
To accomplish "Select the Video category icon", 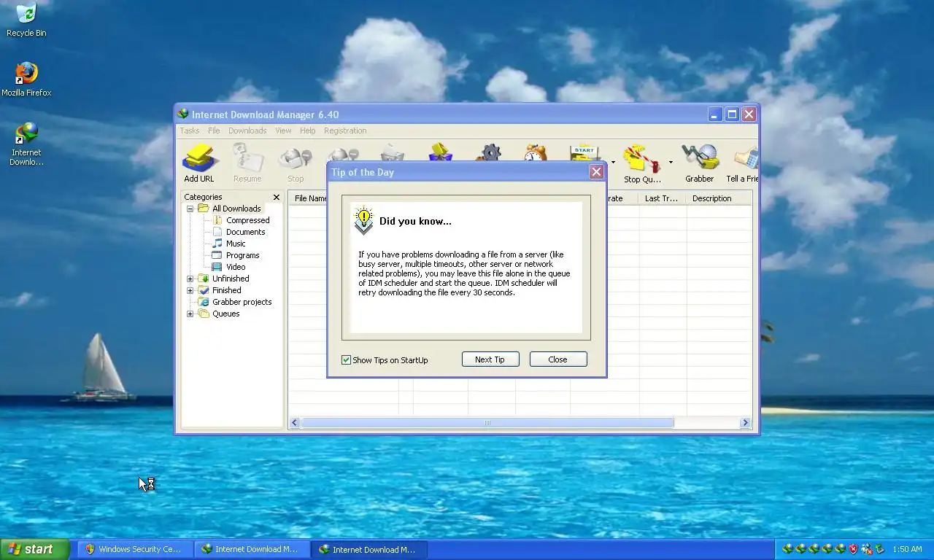I will coord(217,267).
